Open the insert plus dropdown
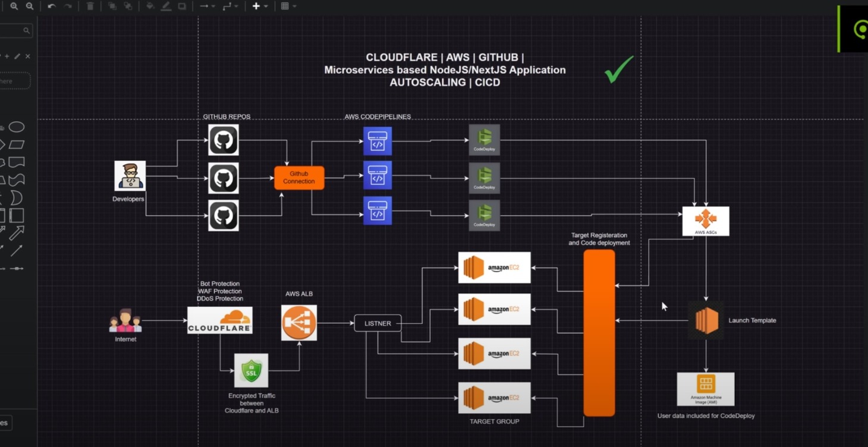The height and width of the screenshot is (447, 868). 260,6
